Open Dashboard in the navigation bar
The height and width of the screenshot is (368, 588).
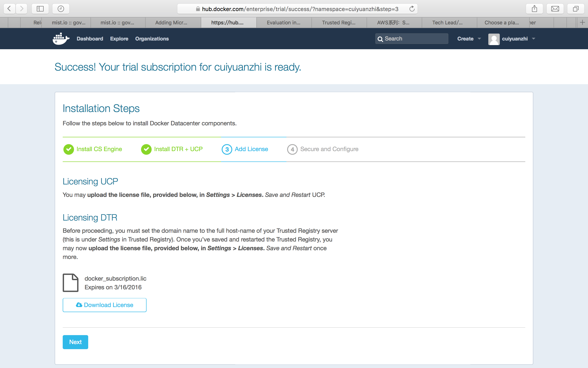90,39
